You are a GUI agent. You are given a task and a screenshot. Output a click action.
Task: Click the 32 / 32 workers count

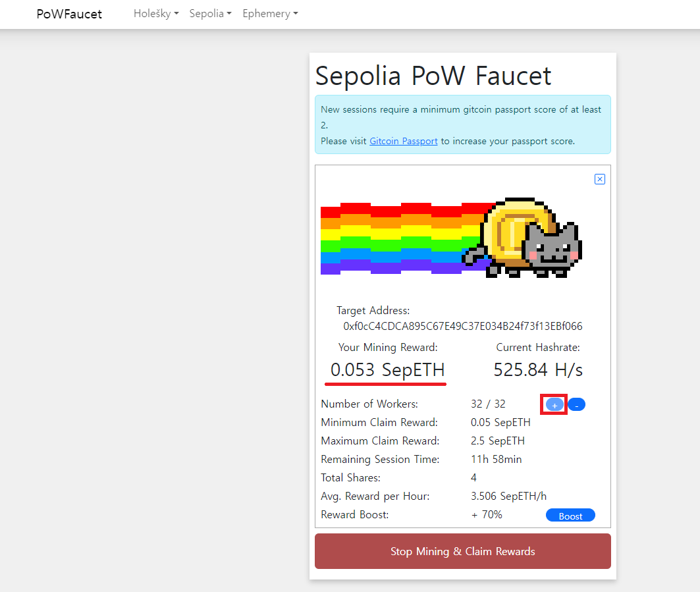click(488, 404)
